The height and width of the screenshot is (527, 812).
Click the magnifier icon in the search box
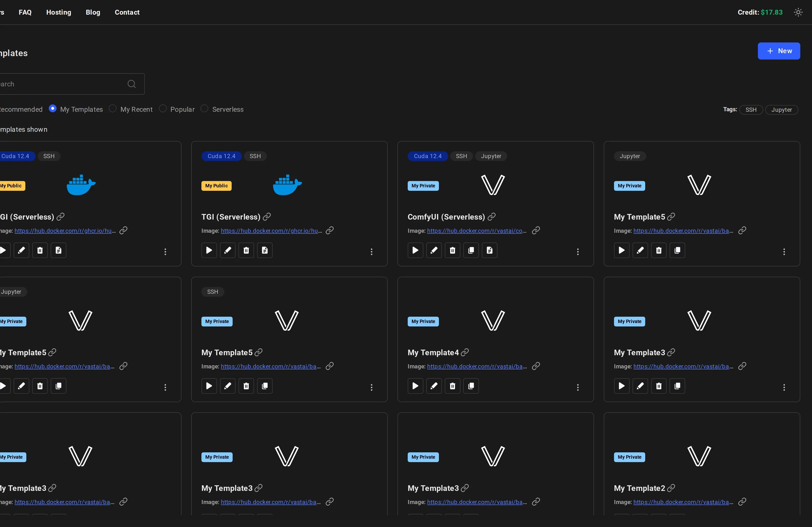(x=132, y=84)
